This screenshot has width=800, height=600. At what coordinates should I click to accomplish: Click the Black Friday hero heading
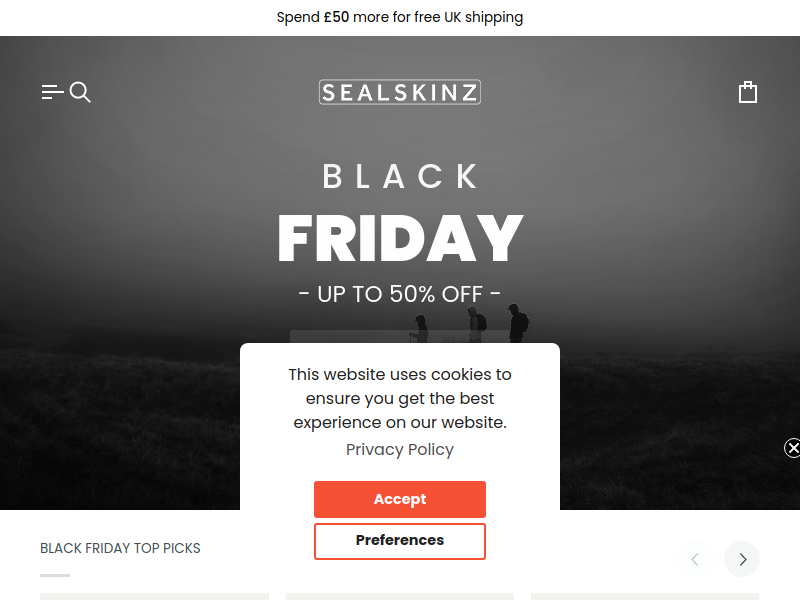[400, 213]
